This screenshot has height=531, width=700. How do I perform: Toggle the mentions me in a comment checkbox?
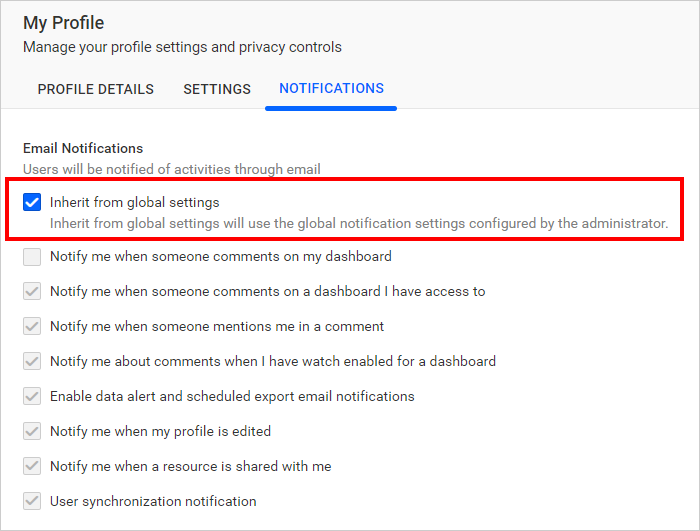click(32, 326)
